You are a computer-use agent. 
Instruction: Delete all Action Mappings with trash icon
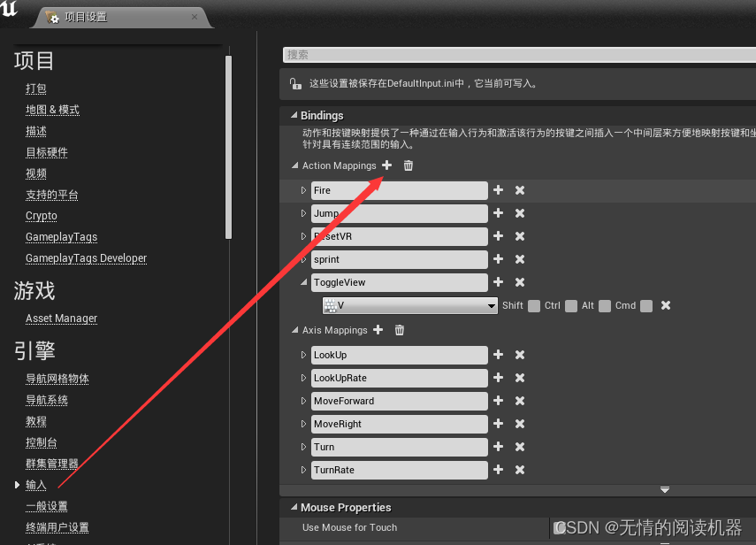pyautogui.click(x=408, y=165)
